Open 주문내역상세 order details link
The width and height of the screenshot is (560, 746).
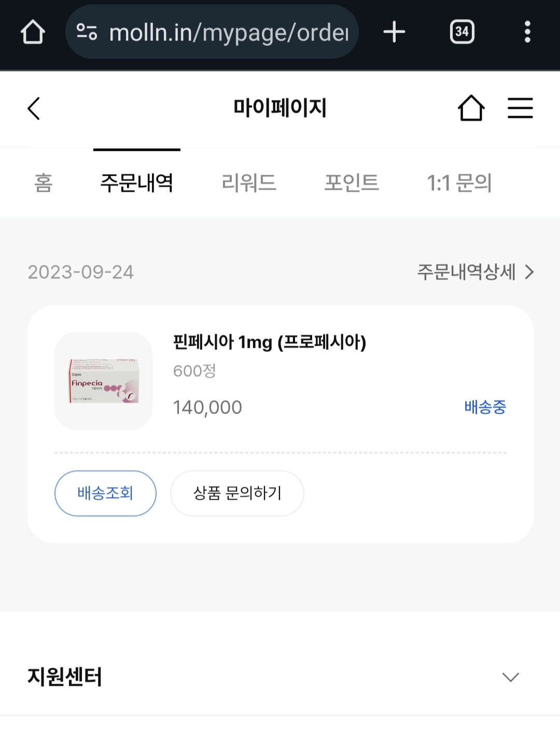tap(475, 272)
